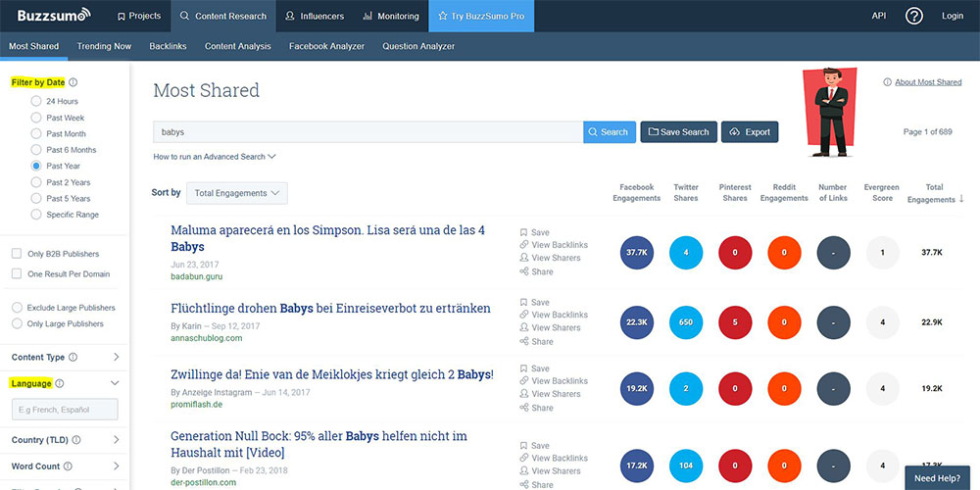The height and width of the screenshot is (490, 980).
Task: View Backlinks for Generation Null Bock article
Action: (554, 459)
